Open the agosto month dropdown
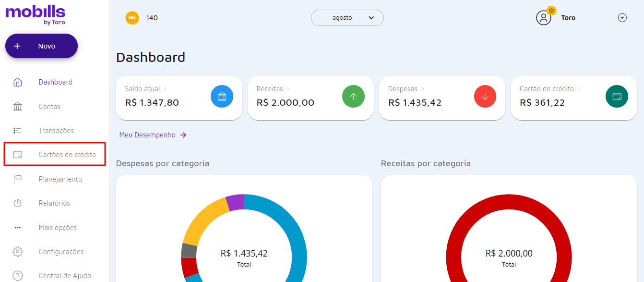The height and width of the screenshot is (282, 644). [347, 17]
